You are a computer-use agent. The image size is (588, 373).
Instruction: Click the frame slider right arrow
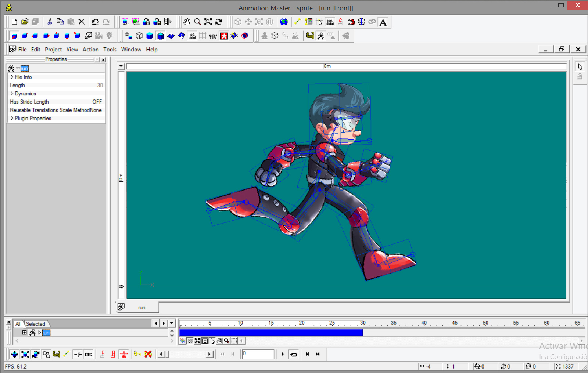point(209,354)
